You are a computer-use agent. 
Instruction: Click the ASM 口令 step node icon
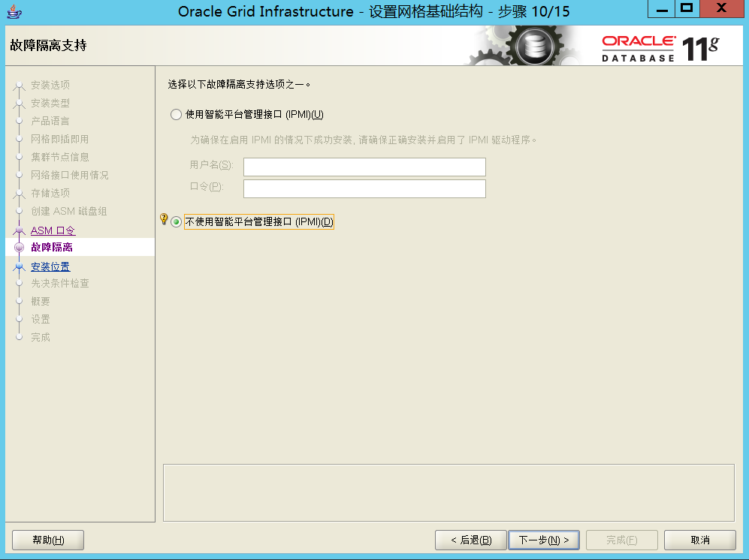pyautogui.click(x=19, y=230)
